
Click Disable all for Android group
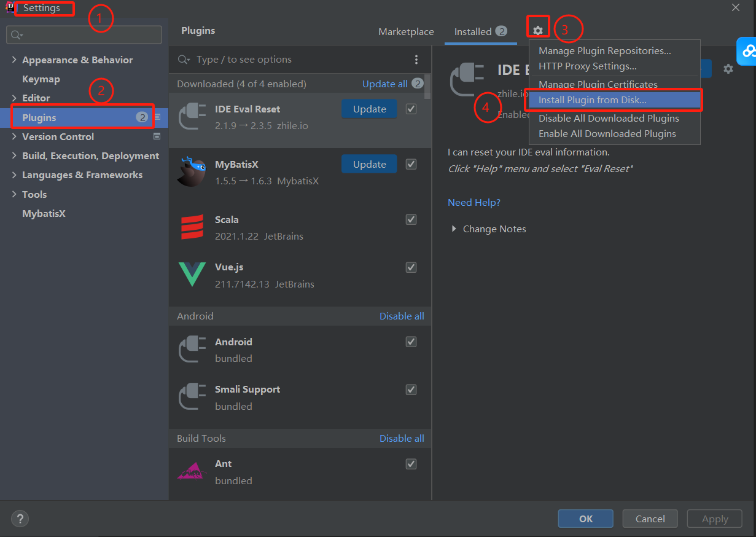[x=402, y=316]
